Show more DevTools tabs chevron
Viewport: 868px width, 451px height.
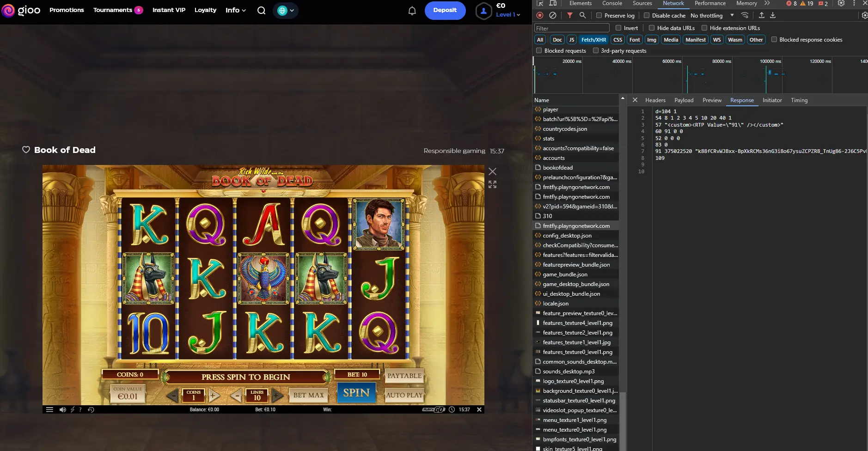point(767,3)
